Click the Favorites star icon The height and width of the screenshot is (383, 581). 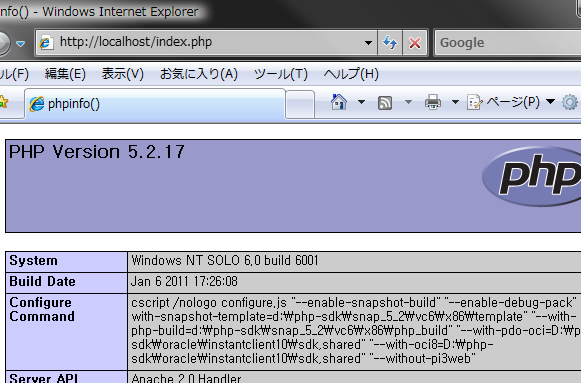tap(3, 101)
